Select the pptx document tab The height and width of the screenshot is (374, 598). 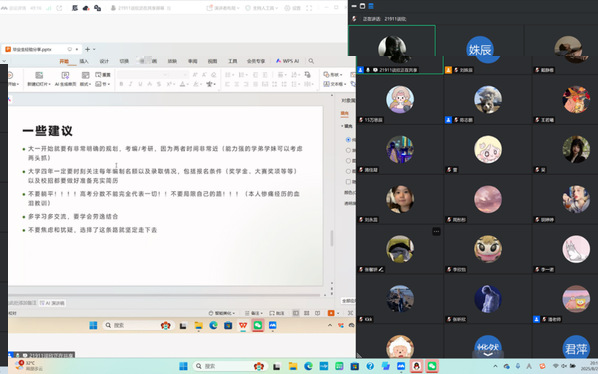[x=41, y=49]
